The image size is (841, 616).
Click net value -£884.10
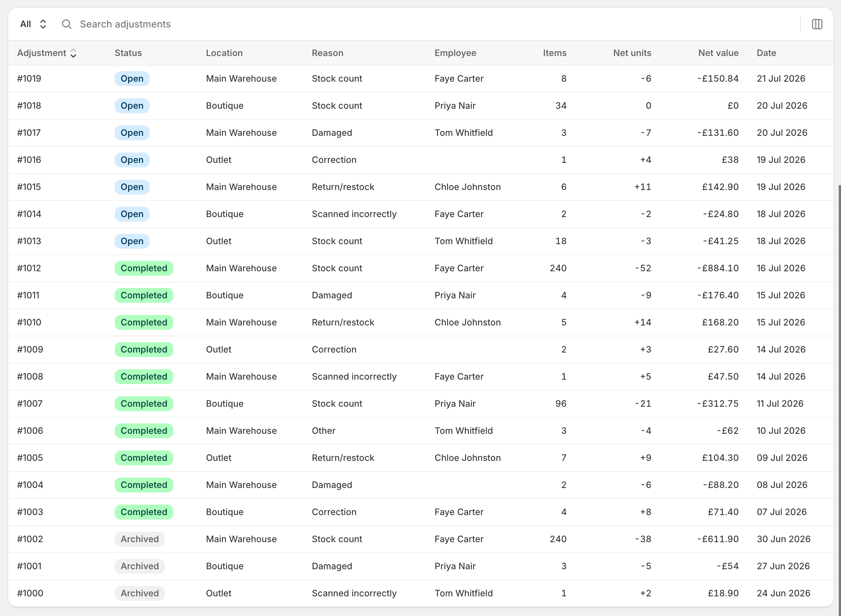[718, 268]
